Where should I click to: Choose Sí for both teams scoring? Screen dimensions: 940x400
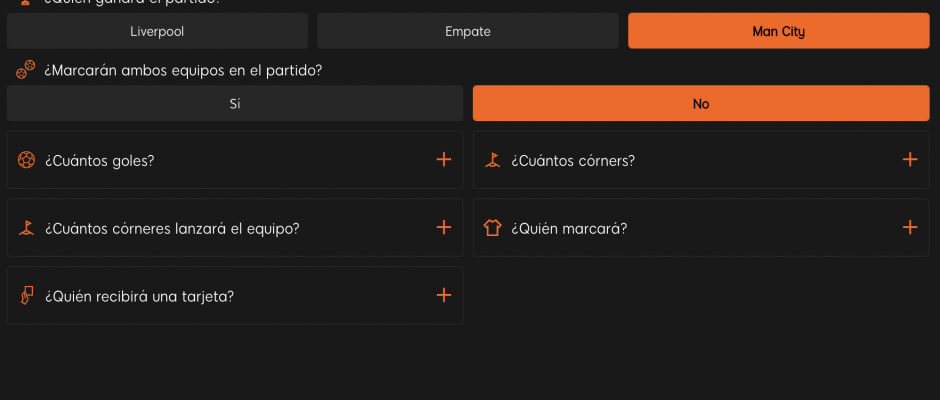pyautogui.click(x=235, y=103)
